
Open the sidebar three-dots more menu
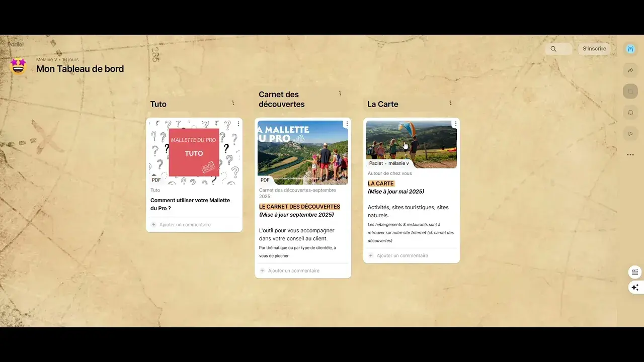point(630,155)
